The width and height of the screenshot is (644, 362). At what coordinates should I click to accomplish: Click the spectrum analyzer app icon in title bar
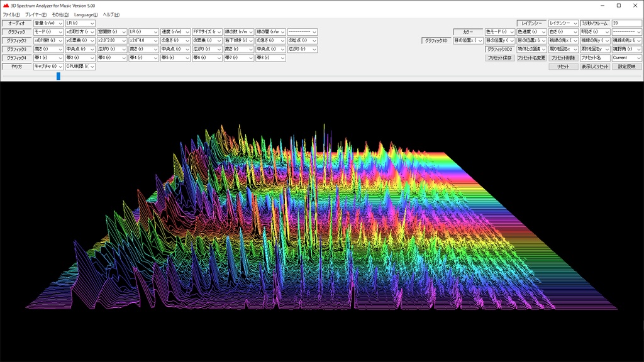(6, 6)
